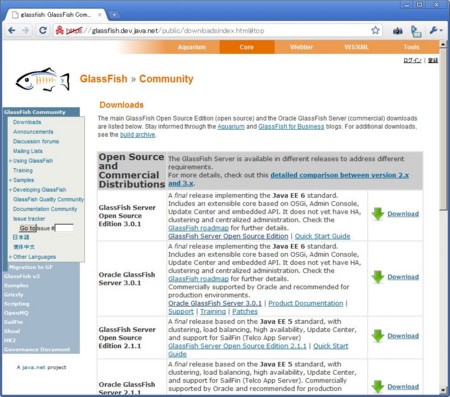Open Quick Start Guide for 3.0.1

point(322,236)
